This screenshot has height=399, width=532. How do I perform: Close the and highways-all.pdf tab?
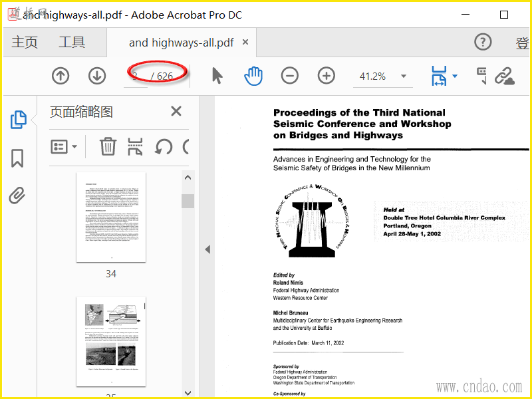[245, 42]
